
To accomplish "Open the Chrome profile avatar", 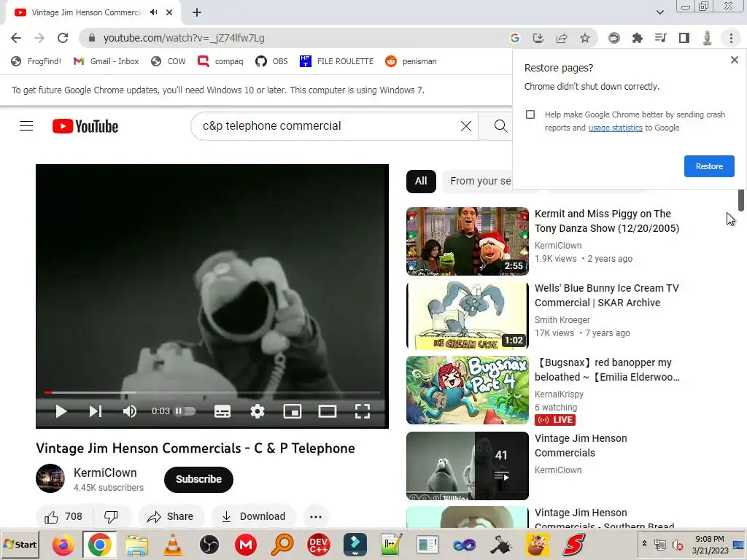I will pyautogui.click(x=708, y=38).
